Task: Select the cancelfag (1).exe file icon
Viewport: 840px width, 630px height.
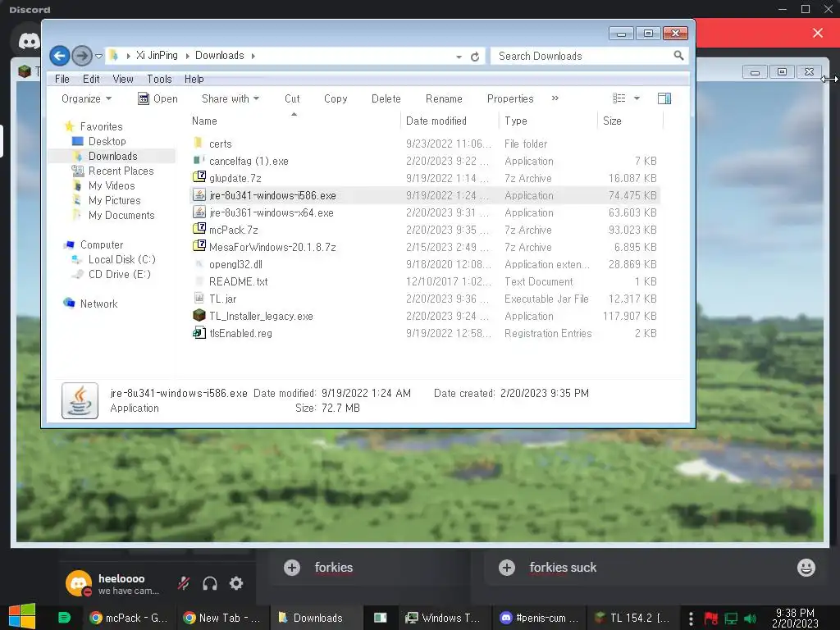Action: point(199,160)
